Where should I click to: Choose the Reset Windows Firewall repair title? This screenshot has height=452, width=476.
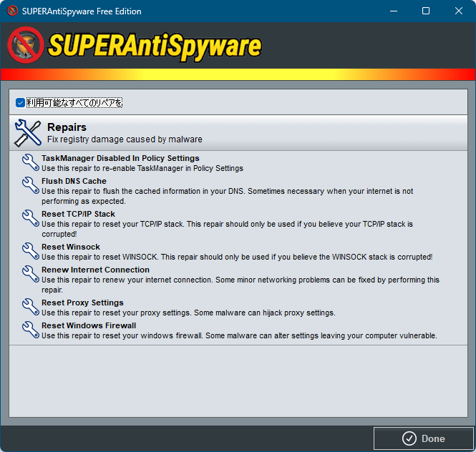tap(89, 325)
